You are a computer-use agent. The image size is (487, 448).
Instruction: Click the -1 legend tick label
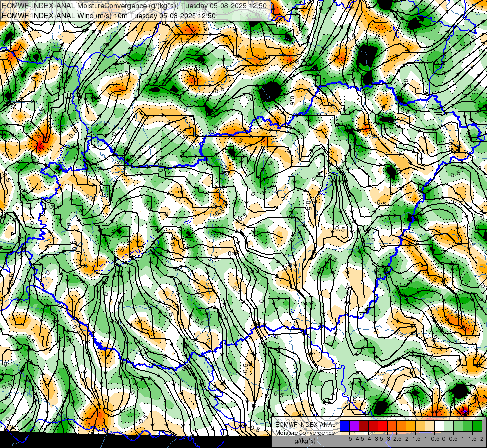pyautogui.click(x=425, y=439)
